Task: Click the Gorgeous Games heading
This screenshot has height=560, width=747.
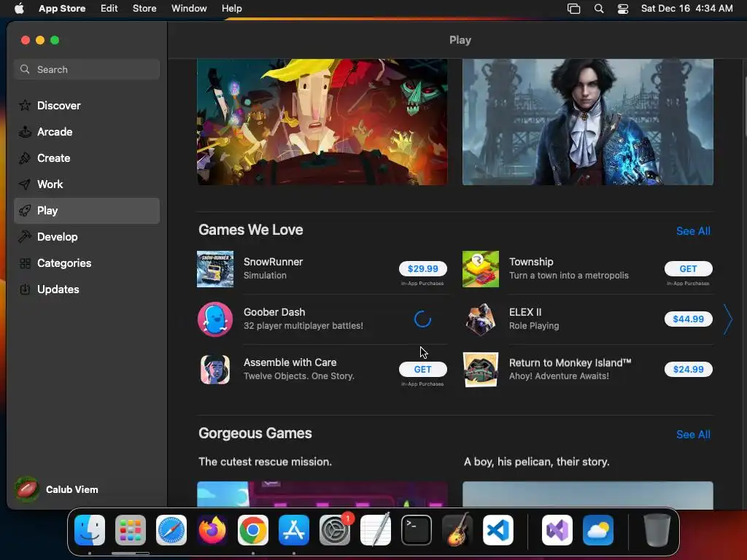Action: click(255, 433)
